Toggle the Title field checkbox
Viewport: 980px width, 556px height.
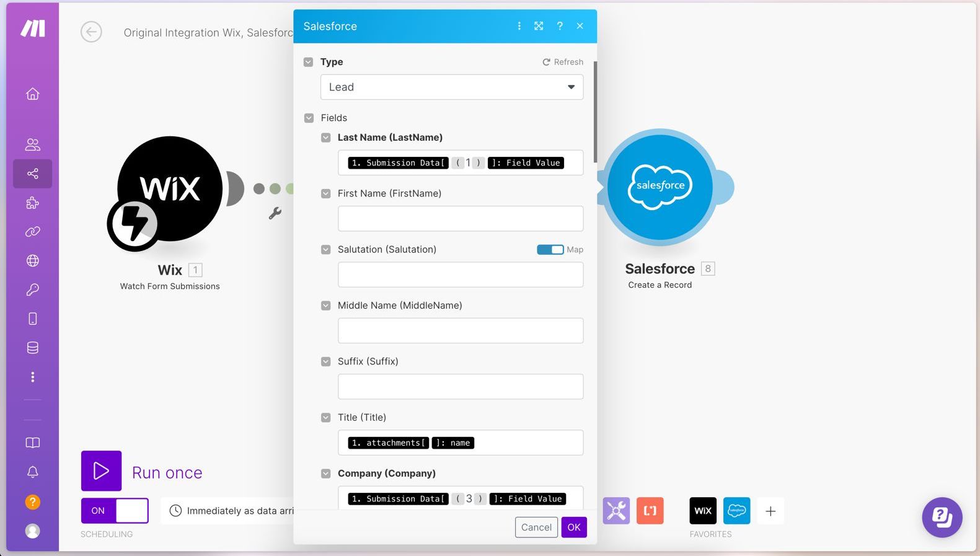(326, 418)
